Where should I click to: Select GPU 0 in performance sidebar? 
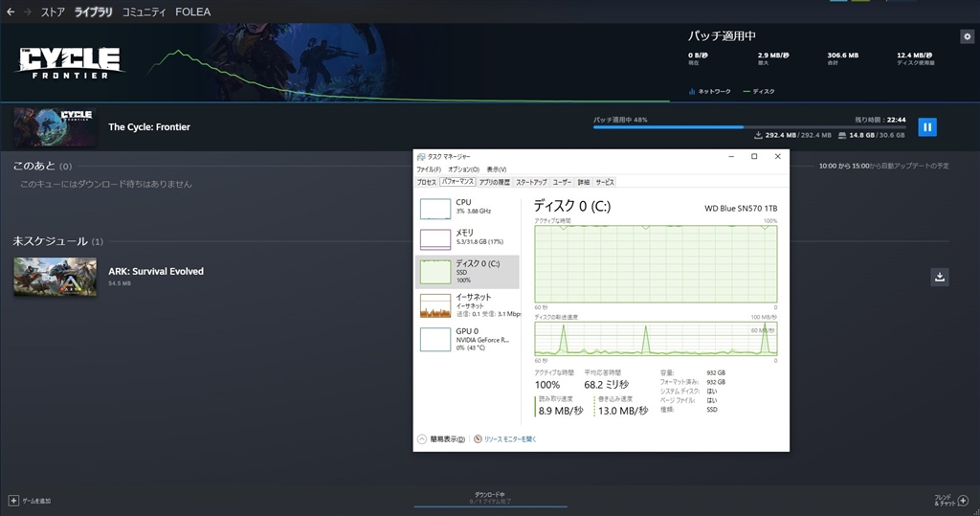pyautogui.click(x=467, y=339)
